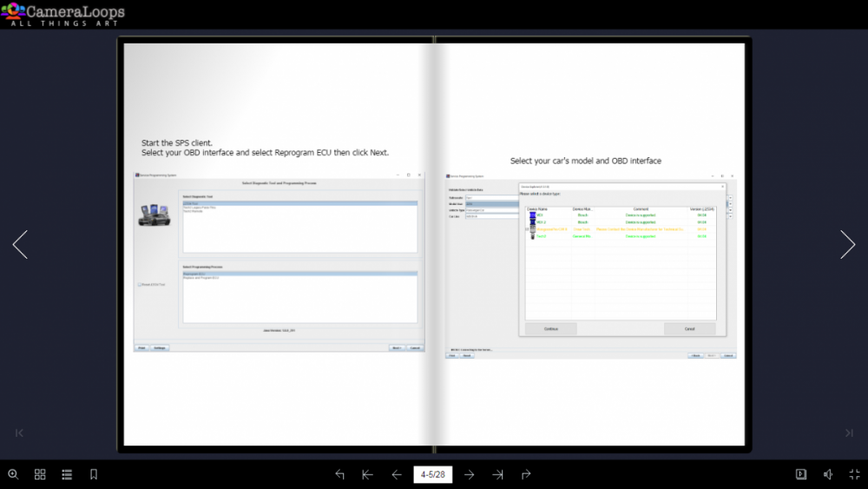Click text 'Select your car's model and OBD interface'

pyautogui.click(x=586, y=161)
